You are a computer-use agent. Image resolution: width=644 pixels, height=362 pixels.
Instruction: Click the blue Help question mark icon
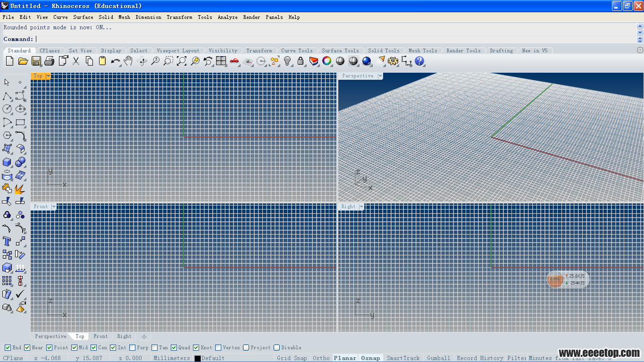tap(419, 61)
